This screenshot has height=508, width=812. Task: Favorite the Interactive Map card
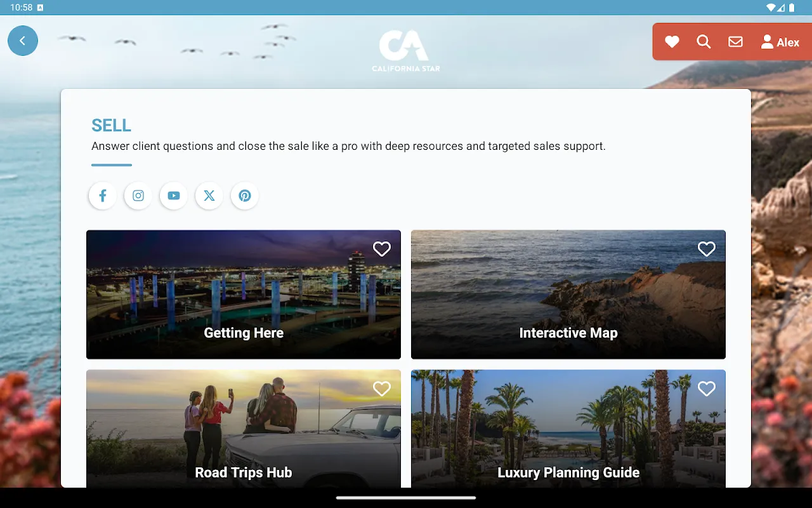707,249
